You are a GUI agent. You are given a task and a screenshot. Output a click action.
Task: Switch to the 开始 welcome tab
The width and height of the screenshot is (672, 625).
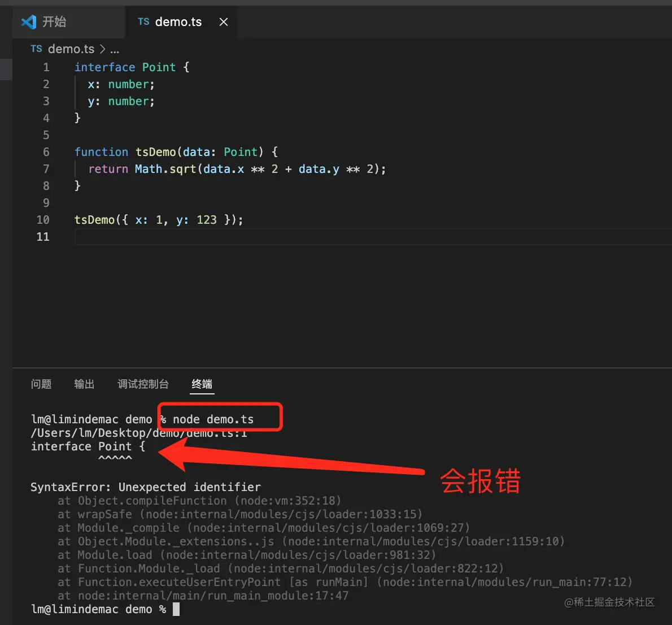click(x=68, y=22)
